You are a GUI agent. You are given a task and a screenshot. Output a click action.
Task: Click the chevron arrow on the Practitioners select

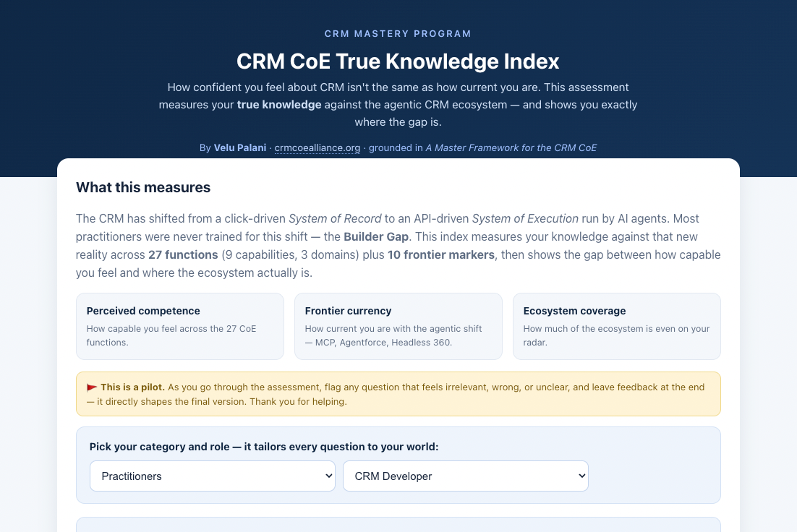[x=328, y=476]
